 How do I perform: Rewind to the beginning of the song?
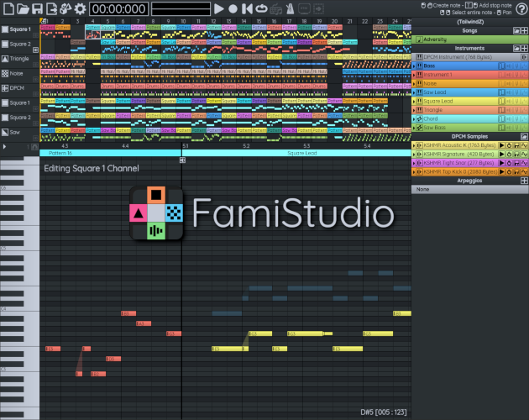coord(247,8)
